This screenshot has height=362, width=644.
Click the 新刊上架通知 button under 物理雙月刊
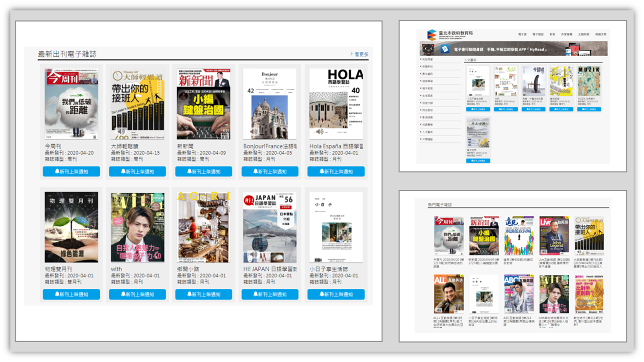[x=71, y=294]
